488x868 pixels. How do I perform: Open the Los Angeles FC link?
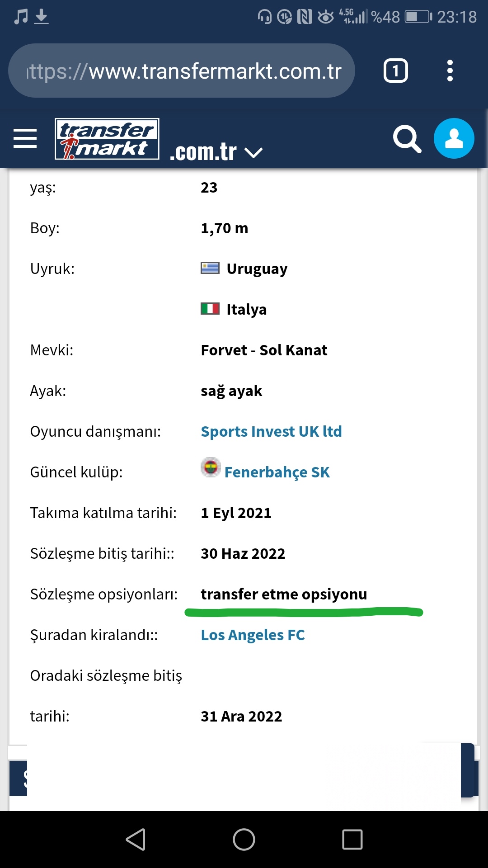[253, 635]
